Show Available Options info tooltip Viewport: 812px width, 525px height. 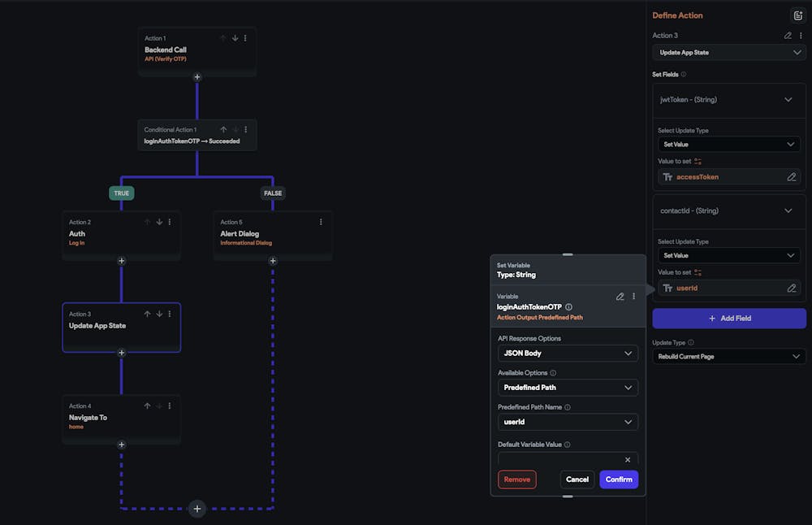click(x=553, y=373)
